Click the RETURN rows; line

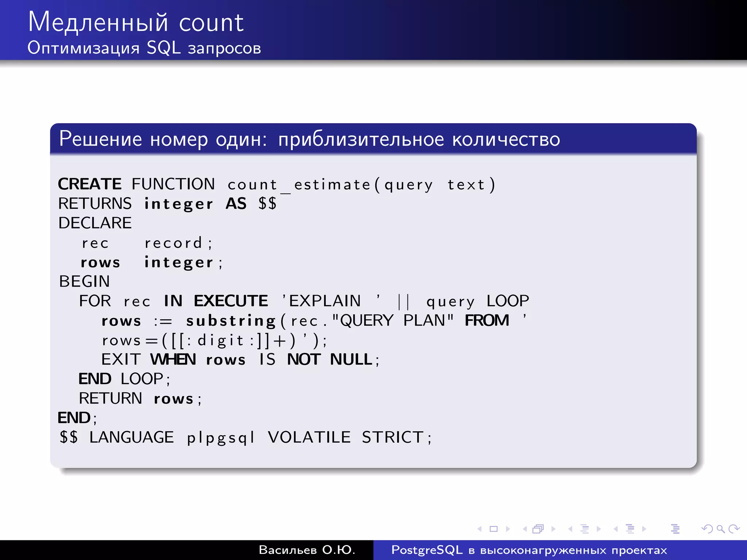pyautogui.click(x=140, y=398)
